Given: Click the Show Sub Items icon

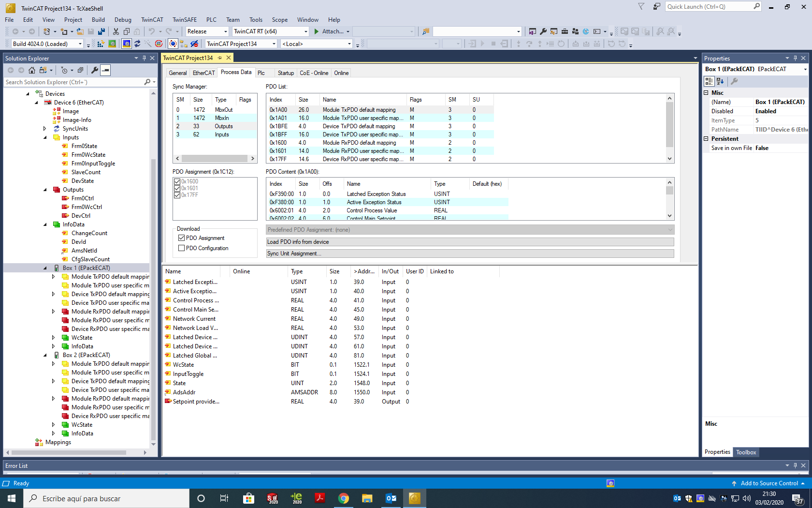Looking at the screenshot, I should click(184, 44).
